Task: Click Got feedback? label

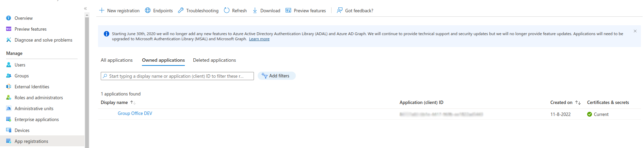Action: (x=359, y=11)
